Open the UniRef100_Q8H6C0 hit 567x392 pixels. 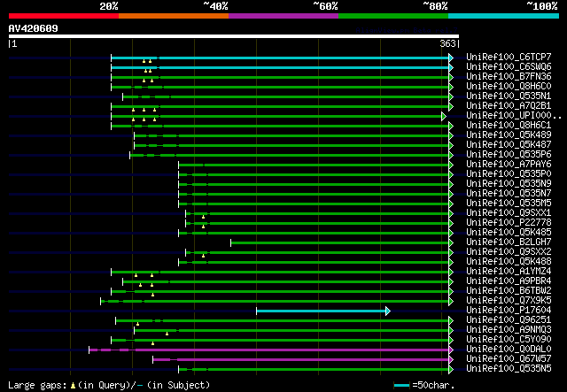(x=509, y=87)
